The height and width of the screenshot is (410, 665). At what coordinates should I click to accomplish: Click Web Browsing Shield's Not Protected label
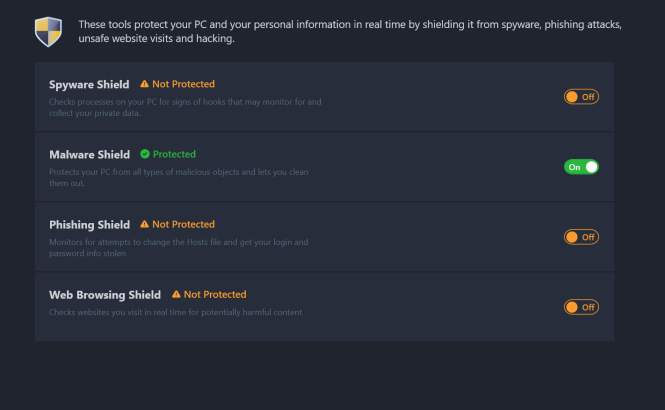(x=215, y=294)
